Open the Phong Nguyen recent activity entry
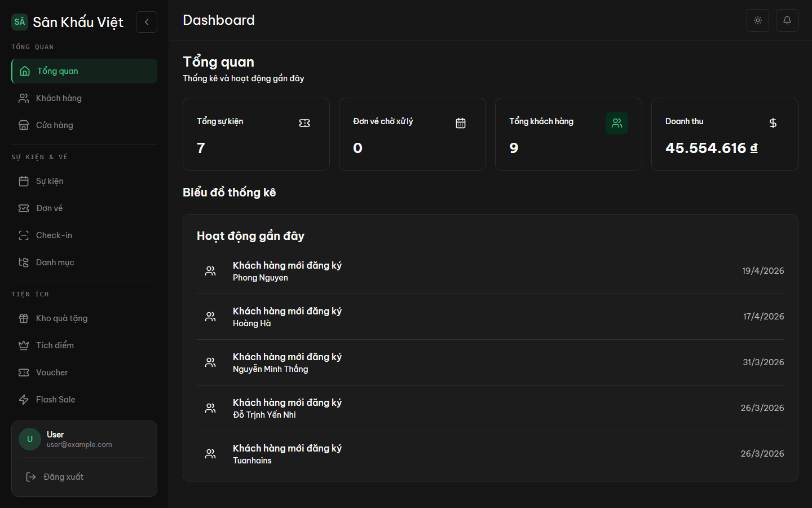 491,271
